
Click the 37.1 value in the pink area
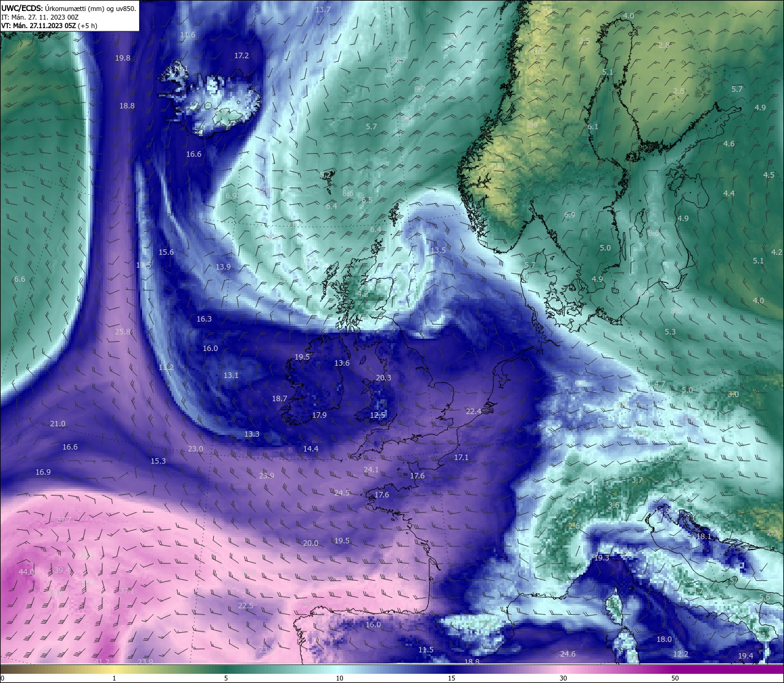click(126, 591)
